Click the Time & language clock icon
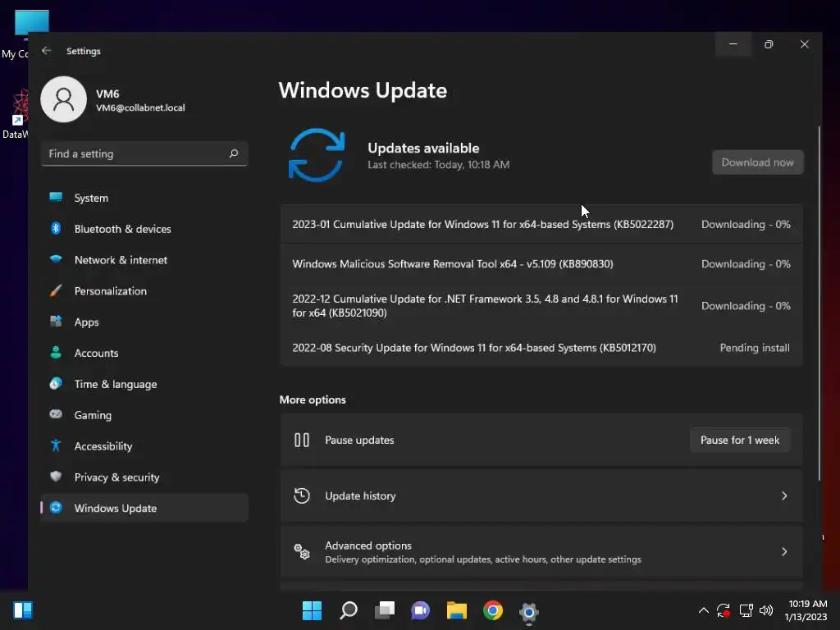Image resolution: width=840 pixels, height=630 pixels. 56,384
